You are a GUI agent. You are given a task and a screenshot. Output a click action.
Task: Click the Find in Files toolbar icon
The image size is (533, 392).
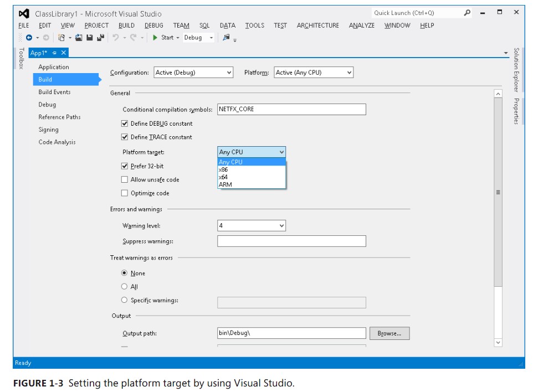[226, 37]
